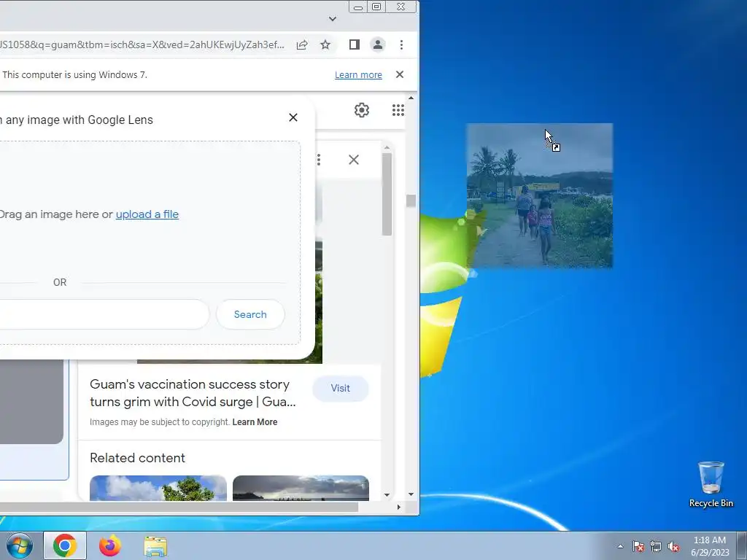Toggle the Chrome side panel icon
This screenshot has width=747, height=560.
354,44
